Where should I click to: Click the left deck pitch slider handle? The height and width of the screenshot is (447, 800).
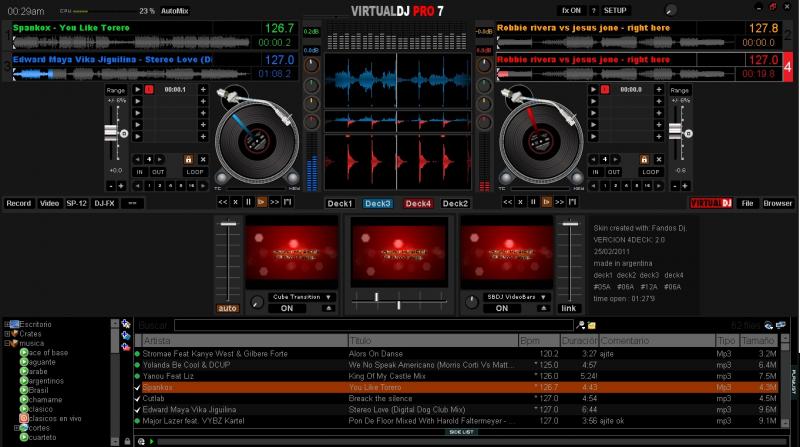point(111,132)
